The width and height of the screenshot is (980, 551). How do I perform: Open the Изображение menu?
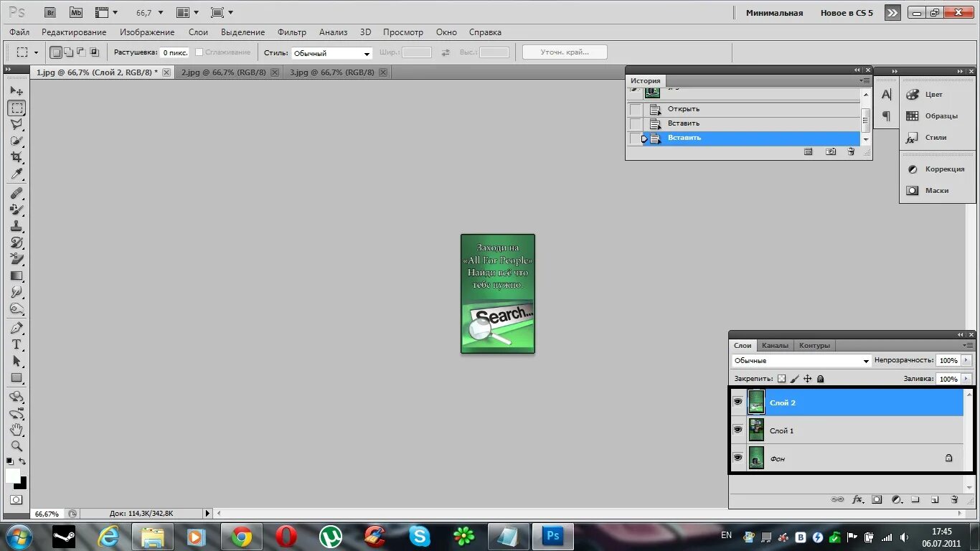point(147,32)
